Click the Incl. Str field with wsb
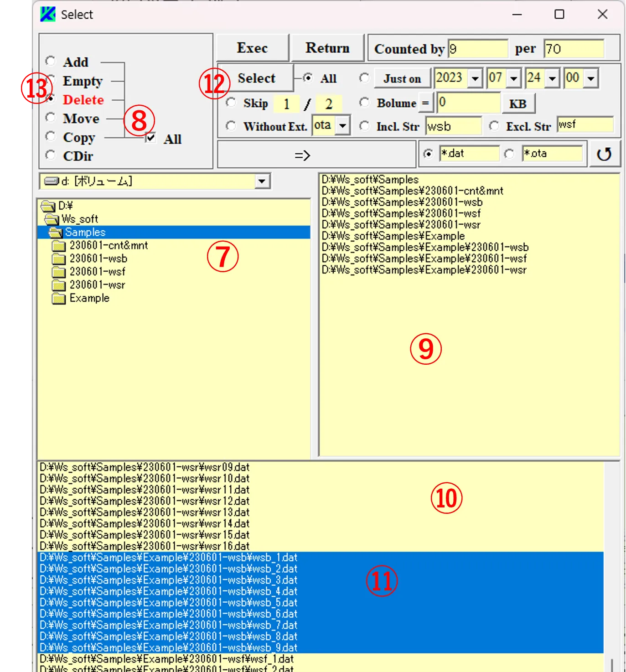 point(454,126)
